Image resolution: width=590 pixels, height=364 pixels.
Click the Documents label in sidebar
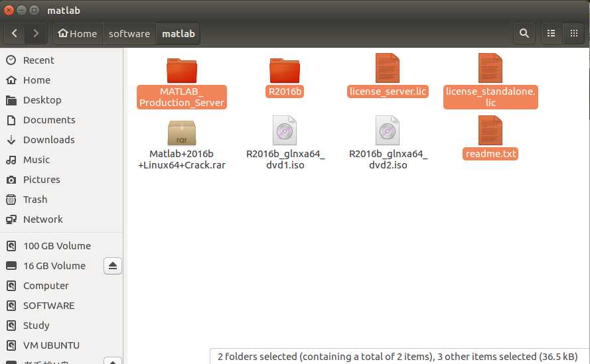(49, 120)
